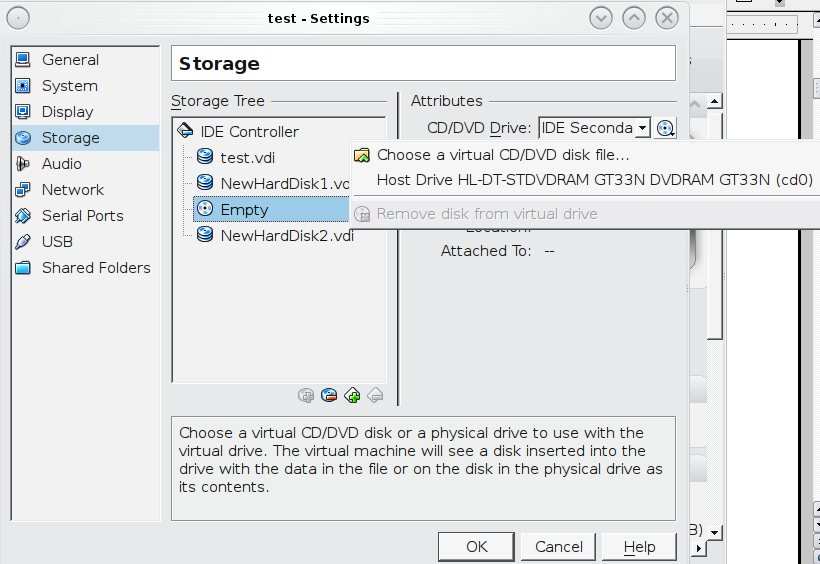The width and height of the screenshot is (820, 564).
Task: Select Host Drive HL-DT-ST DVDRAM GT33N
Action: pos(594,180)
